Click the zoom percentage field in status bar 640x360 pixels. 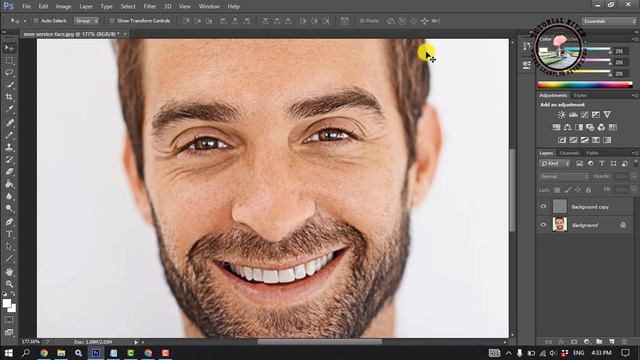point(31,342)
